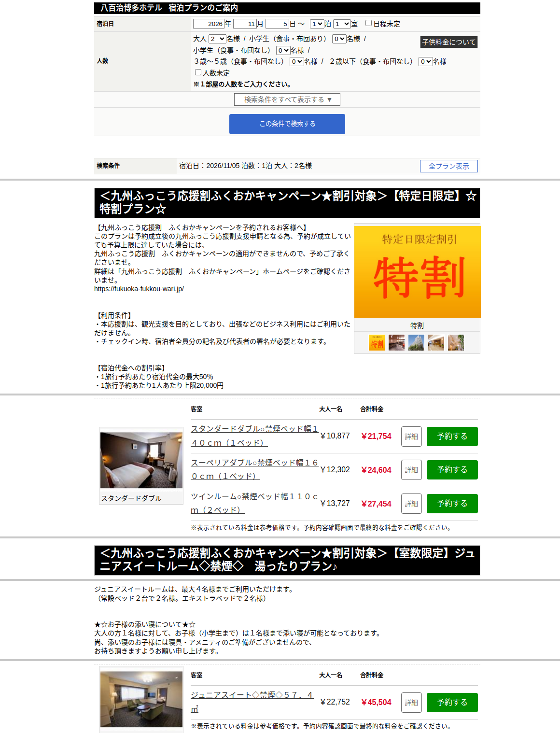
Task: Open the number of rooms (室) dropdown
Action: point(342,24)
